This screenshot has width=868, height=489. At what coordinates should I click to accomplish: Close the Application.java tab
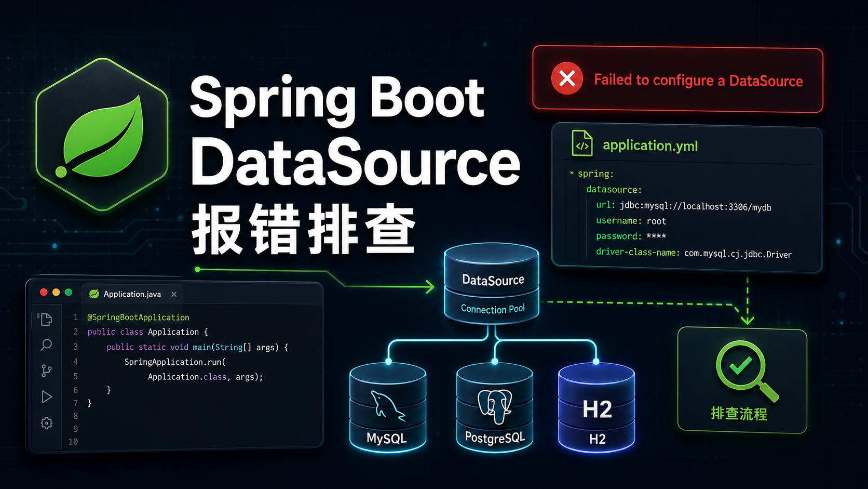[x=174, y=294]
